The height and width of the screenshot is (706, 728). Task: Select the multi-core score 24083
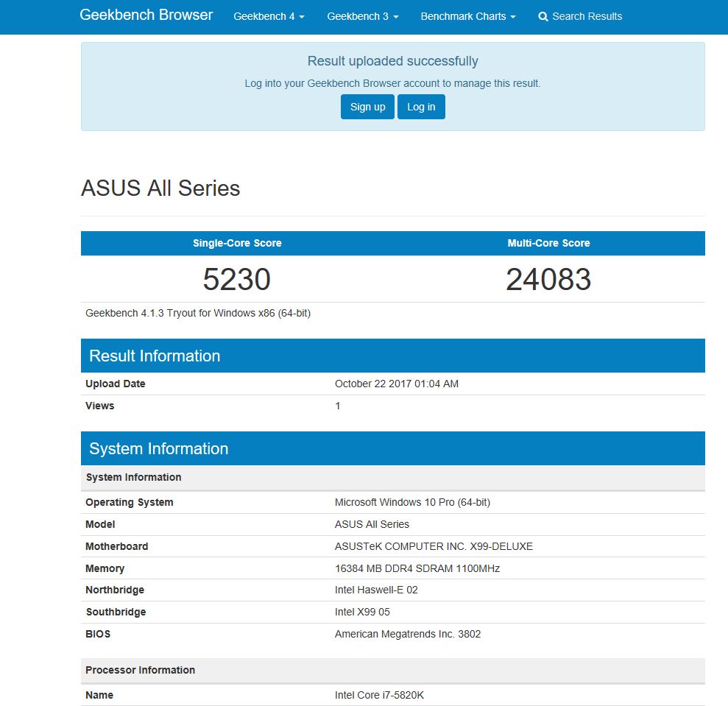coord(548,279)
